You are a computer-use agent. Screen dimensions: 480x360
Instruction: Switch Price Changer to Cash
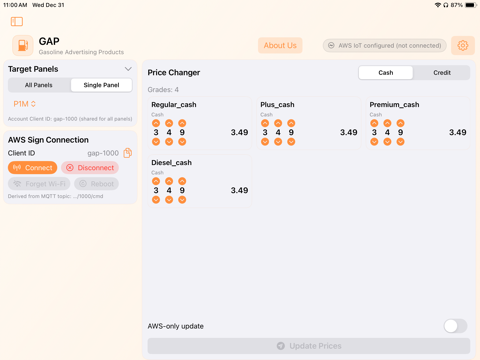[x=386, y=72]
